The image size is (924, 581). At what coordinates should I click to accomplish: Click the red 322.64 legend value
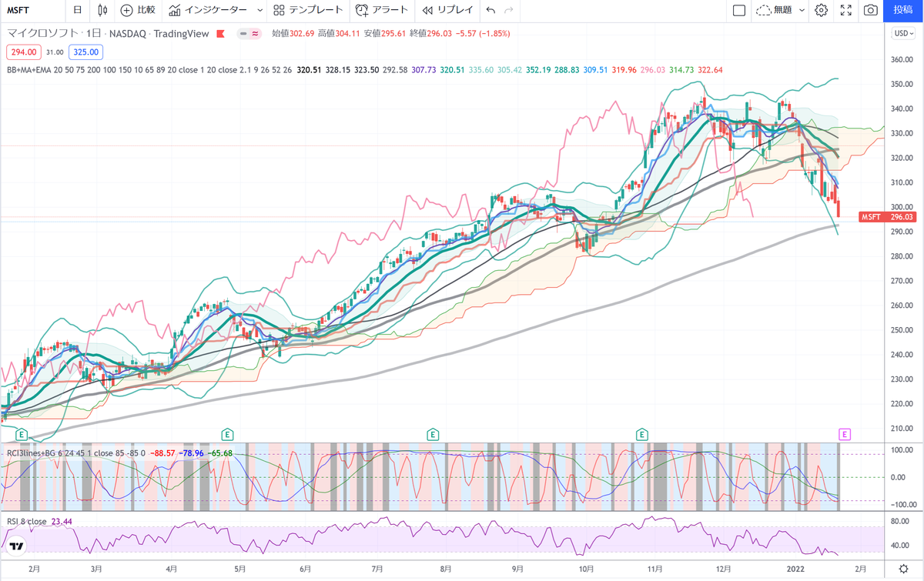click(x=711, y=69)
